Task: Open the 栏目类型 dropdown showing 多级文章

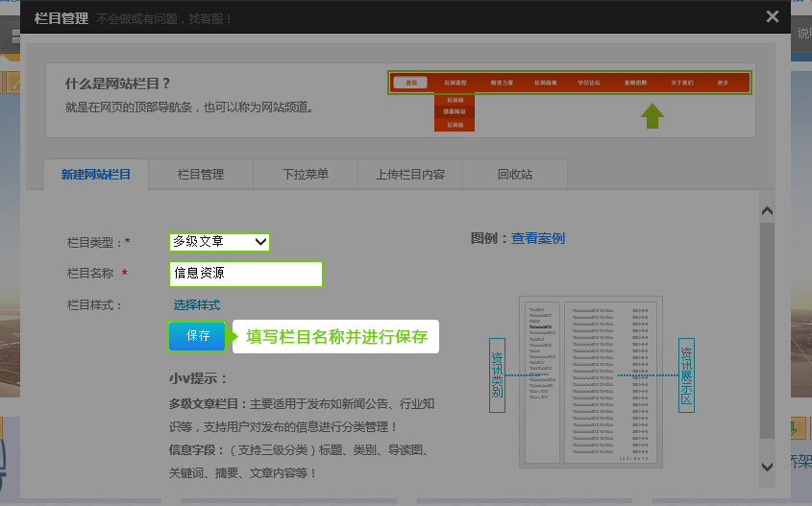Action: pyautogui.click(x=219, y=242)
